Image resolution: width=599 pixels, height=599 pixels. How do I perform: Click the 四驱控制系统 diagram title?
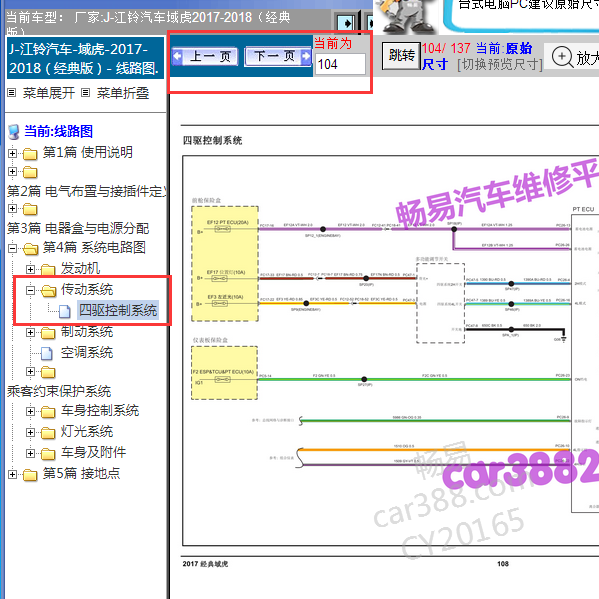pyautogui.click(x=212, y=141)
